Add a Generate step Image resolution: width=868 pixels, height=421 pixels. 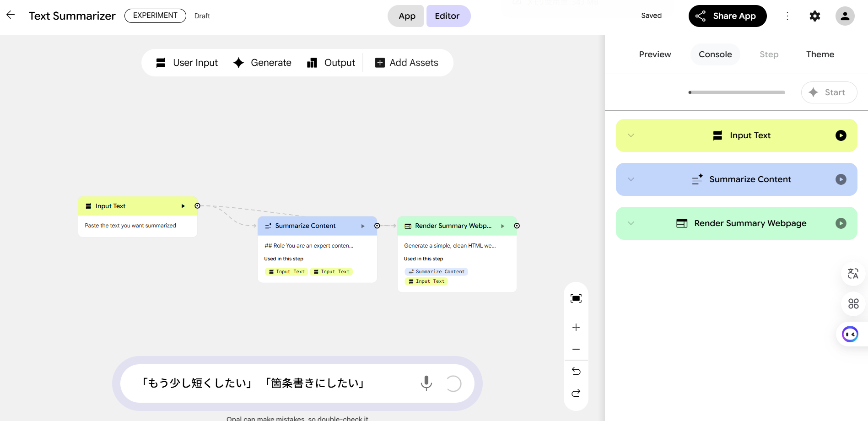tap(262, 63)
